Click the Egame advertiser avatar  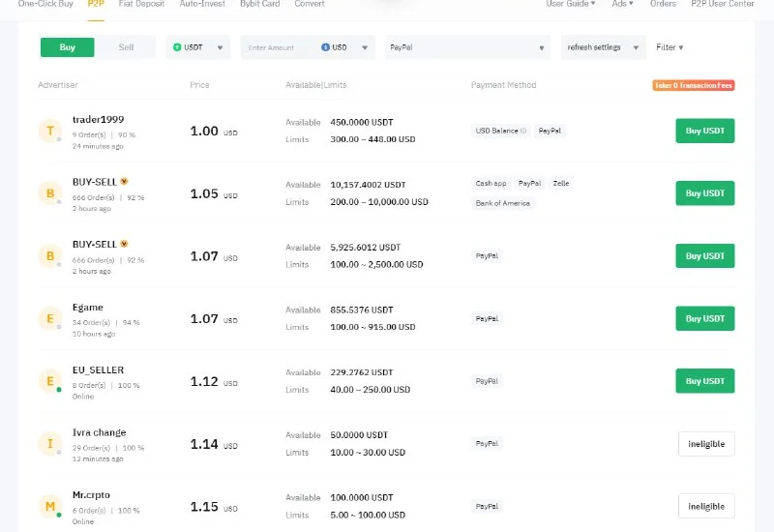pyautogui.click(x=49, y=319)
